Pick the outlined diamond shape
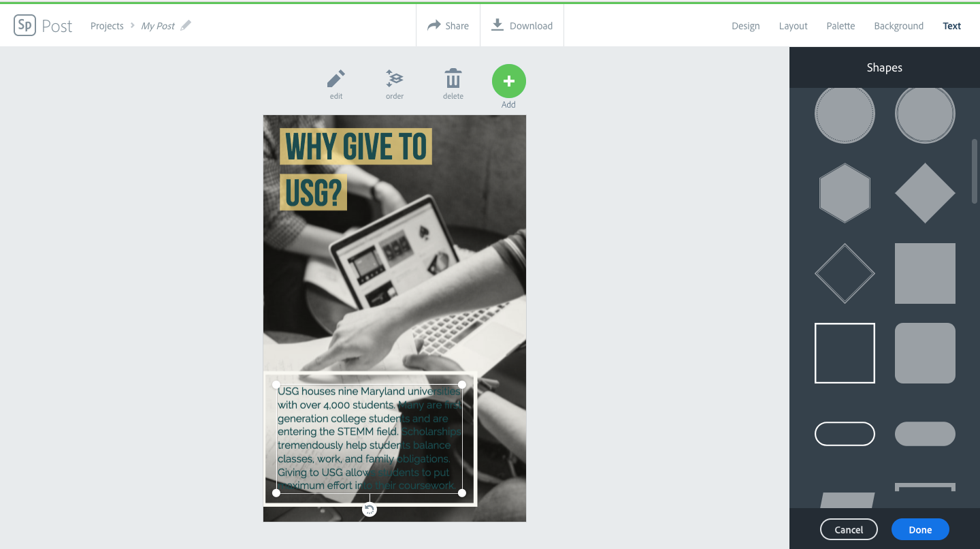The height and width of the screenshot is (549, 980). [x=845, y=273]
